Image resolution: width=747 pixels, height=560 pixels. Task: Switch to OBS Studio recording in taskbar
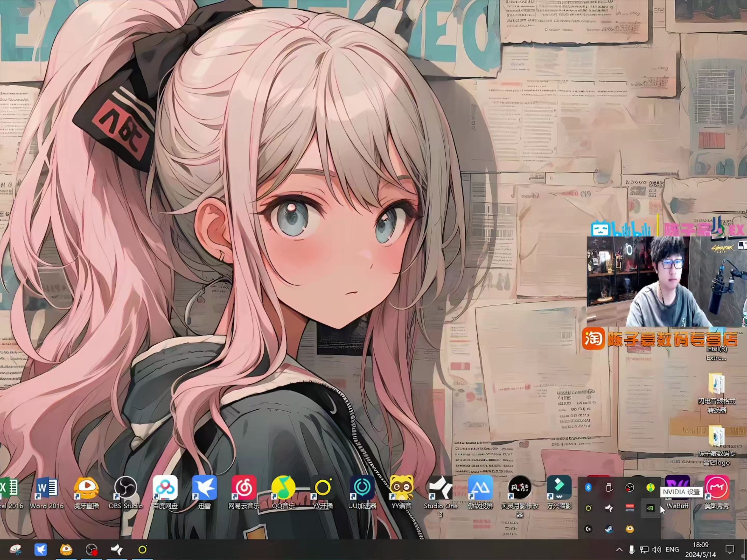tap(92, 550)
